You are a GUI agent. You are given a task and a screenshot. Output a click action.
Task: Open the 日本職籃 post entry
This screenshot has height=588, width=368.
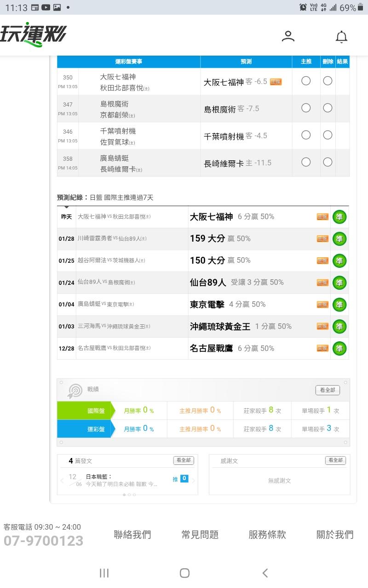click(121, 481)
